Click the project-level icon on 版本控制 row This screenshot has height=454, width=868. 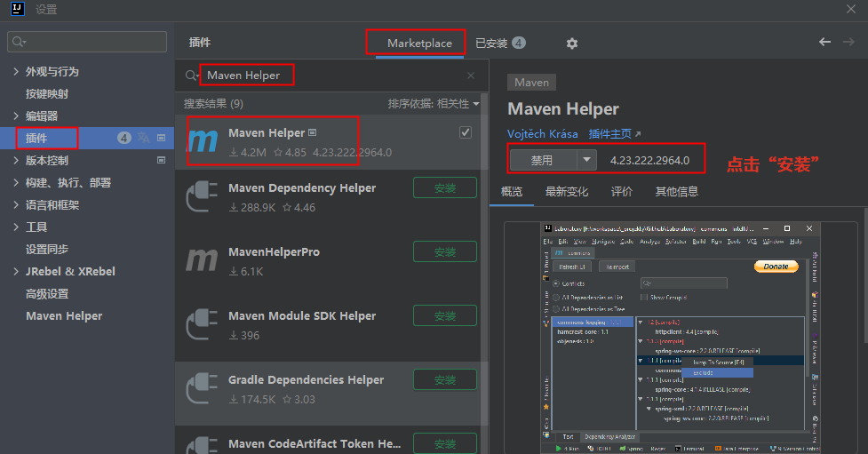pos(161,160)
